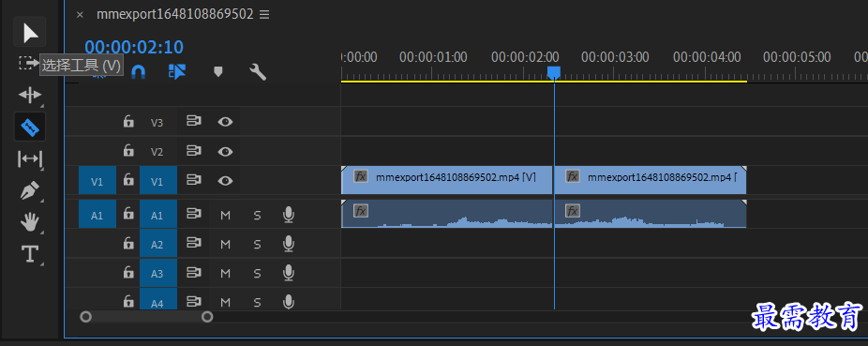Viewport: 868px width, 346px height.
Task: Open timeline wrench display settings
Action: [x=258, y=71]
